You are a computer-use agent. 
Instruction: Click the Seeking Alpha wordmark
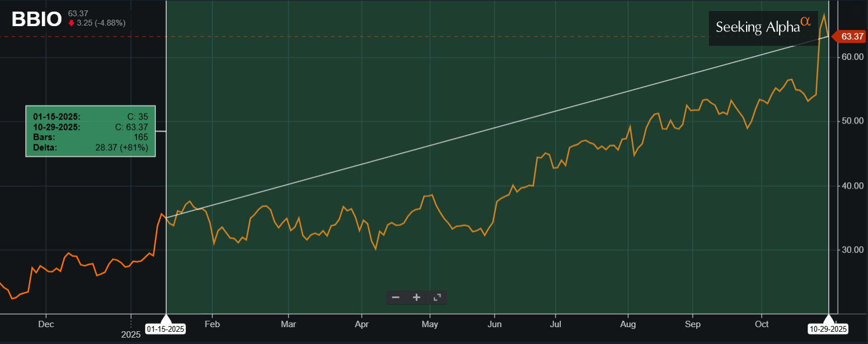[758, 27]
